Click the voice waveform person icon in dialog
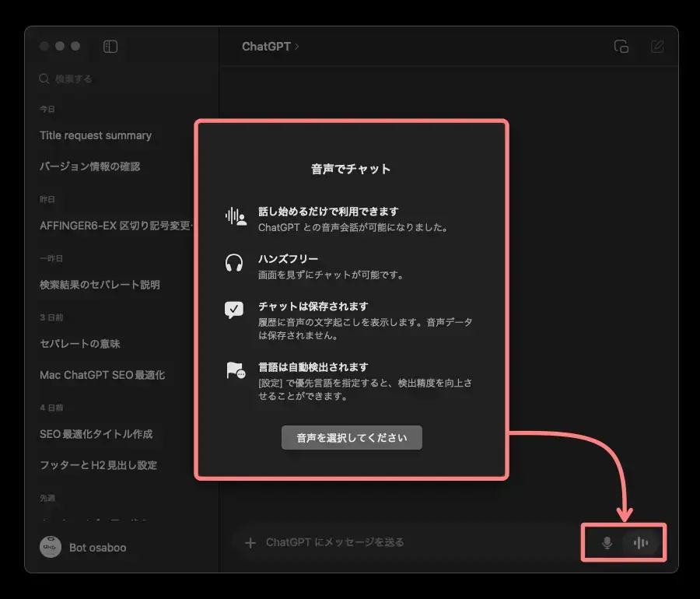 point(236,217)
